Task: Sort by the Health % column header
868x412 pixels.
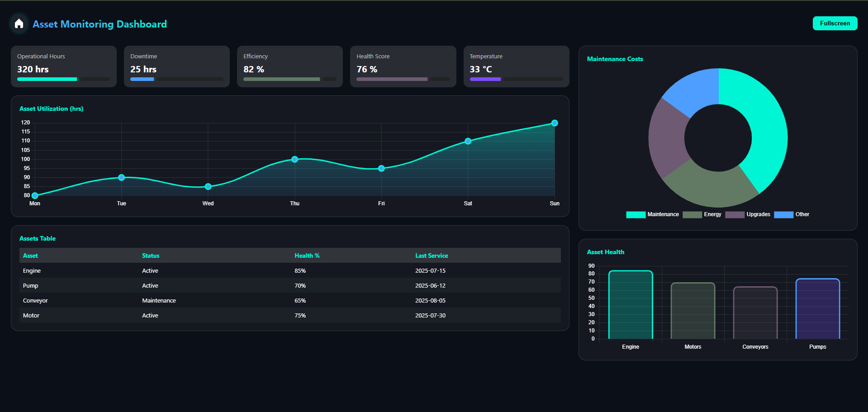Action: 307,256
